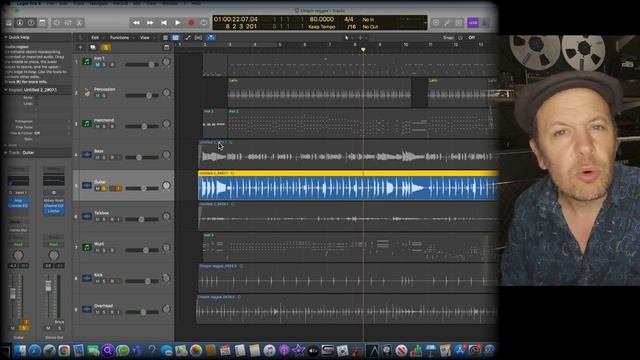
Task: Collapse the Region inspector disclosure triangle
Action: (5, 89)
